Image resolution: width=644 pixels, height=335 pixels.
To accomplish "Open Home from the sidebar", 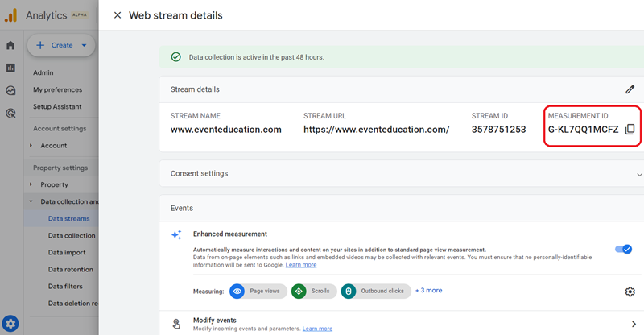I will pyautogui.click(x=10, y=45).
